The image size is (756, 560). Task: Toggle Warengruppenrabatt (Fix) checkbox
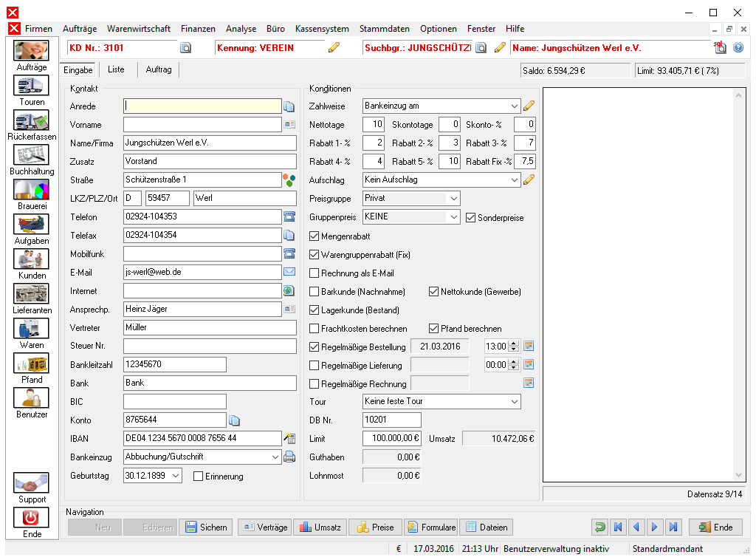pyautogui.click(x=314, y=254)
